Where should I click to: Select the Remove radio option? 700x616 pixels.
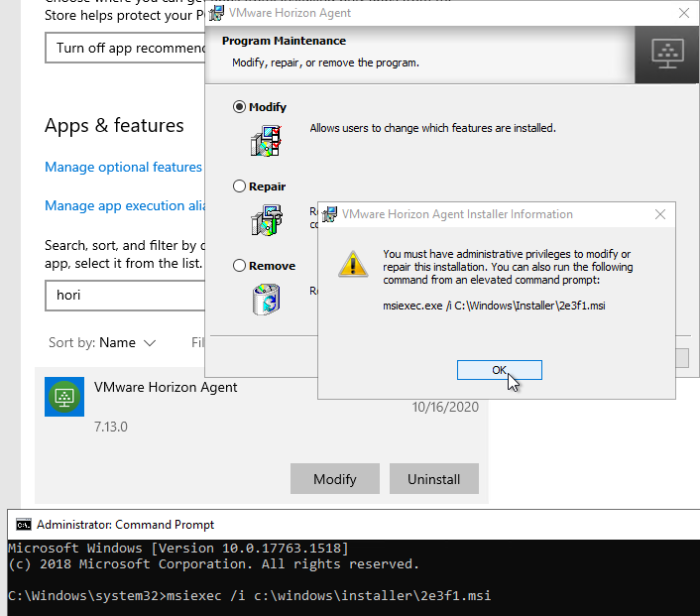(x=239, y=265)
